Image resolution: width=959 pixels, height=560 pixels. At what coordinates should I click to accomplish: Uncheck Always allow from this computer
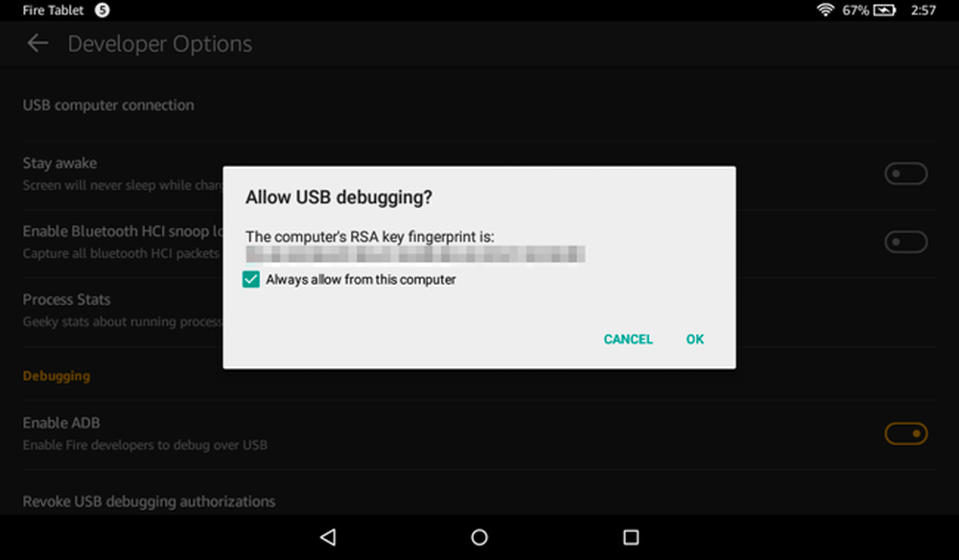(x=250, y=279)
